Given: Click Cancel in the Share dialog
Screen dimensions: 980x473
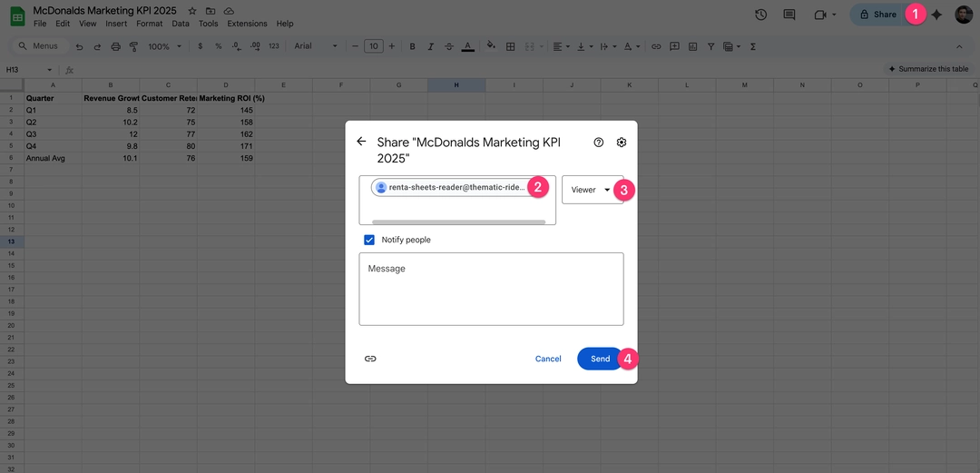Looking at the screenshot, I should click(x=548, y=359).
